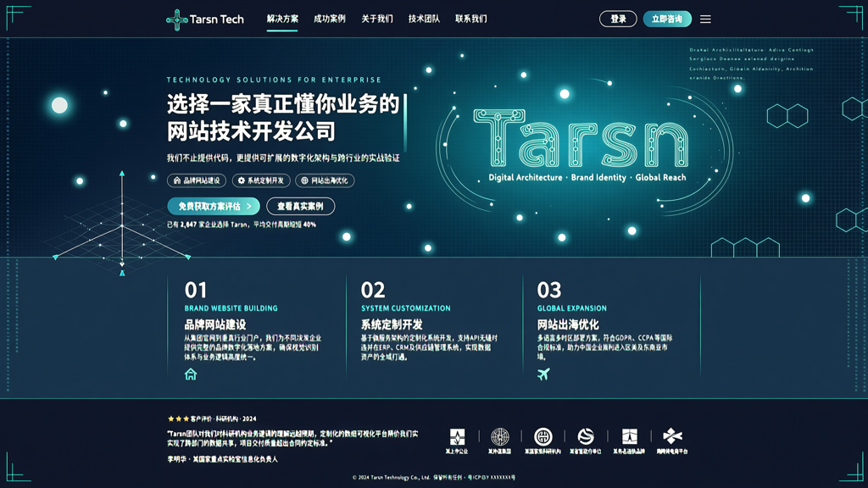
Task: Click the testimonial quote starting with "Tarsn团队
Action: 292,438
